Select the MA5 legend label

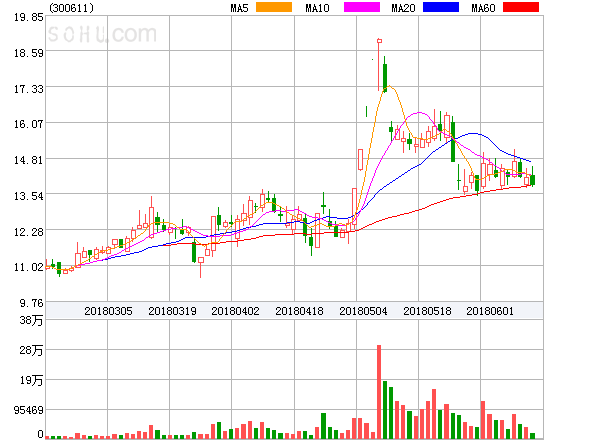point(240,8)
